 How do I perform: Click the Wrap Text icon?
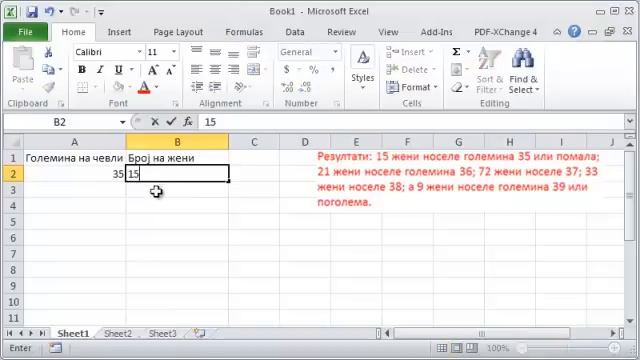[253, 52]
